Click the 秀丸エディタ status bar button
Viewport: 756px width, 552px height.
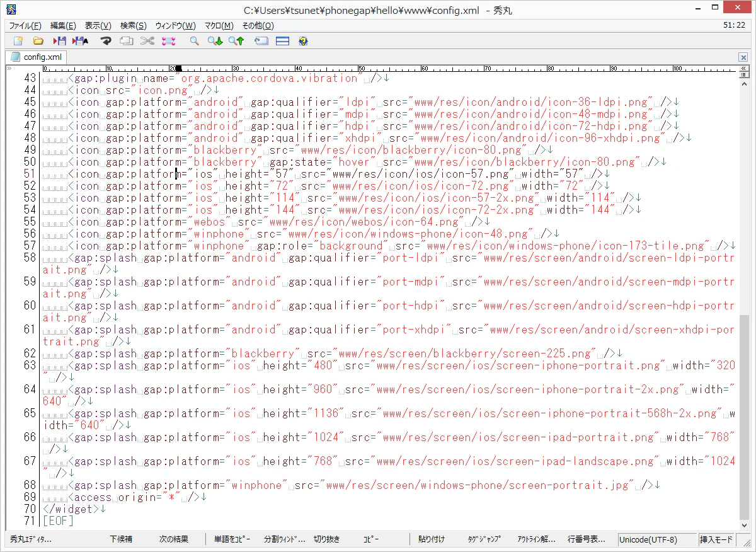[x=31, y=539]
